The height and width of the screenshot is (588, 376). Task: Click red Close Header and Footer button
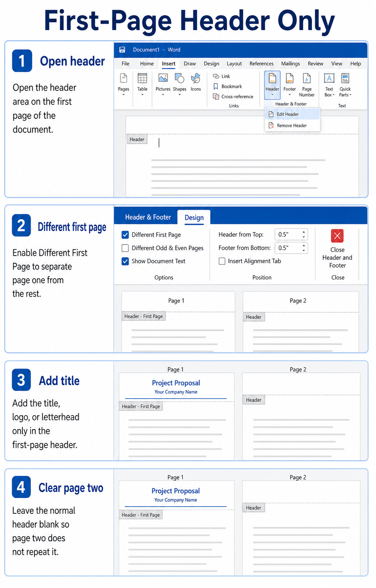[337, 236]
